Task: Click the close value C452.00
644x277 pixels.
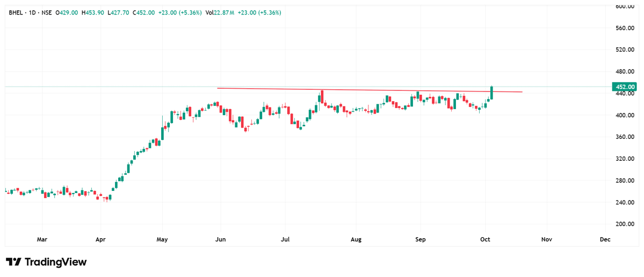Action: tap(144, 13)
